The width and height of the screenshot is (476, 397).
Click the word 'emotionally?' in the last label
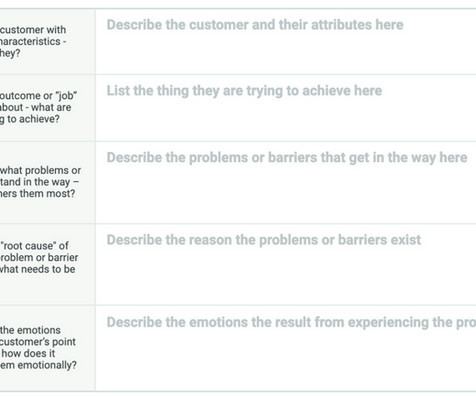point(47,365)
